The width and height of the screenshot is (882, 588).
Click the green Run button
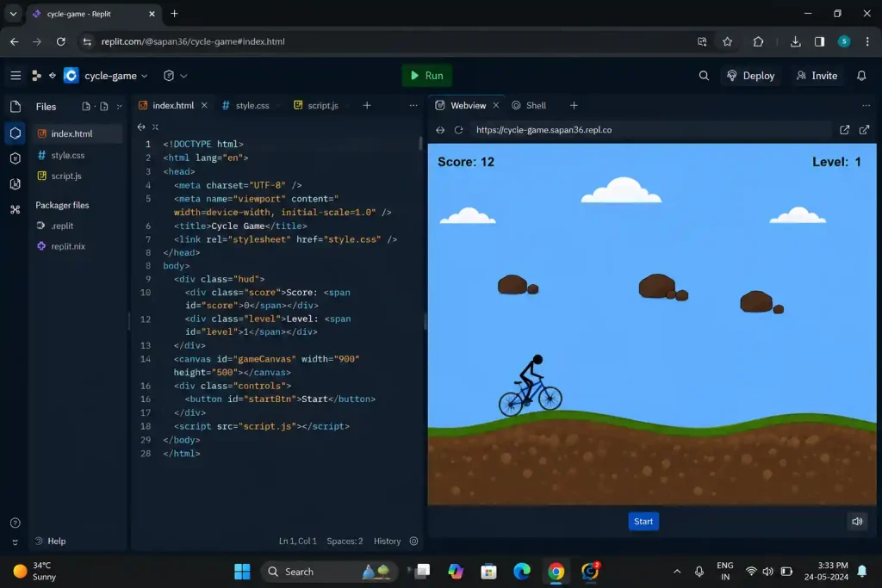[x=427, y=75]
